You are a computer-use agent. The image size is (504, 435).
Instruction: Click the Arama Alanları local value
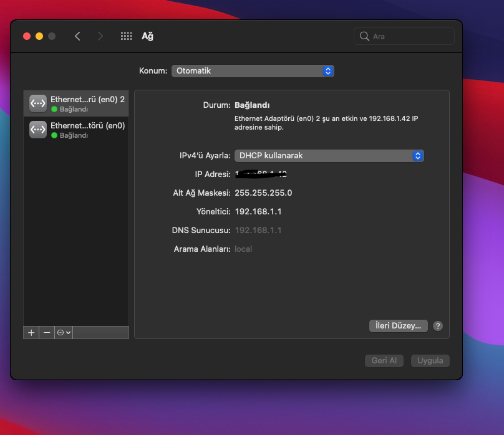pos(243,249)
